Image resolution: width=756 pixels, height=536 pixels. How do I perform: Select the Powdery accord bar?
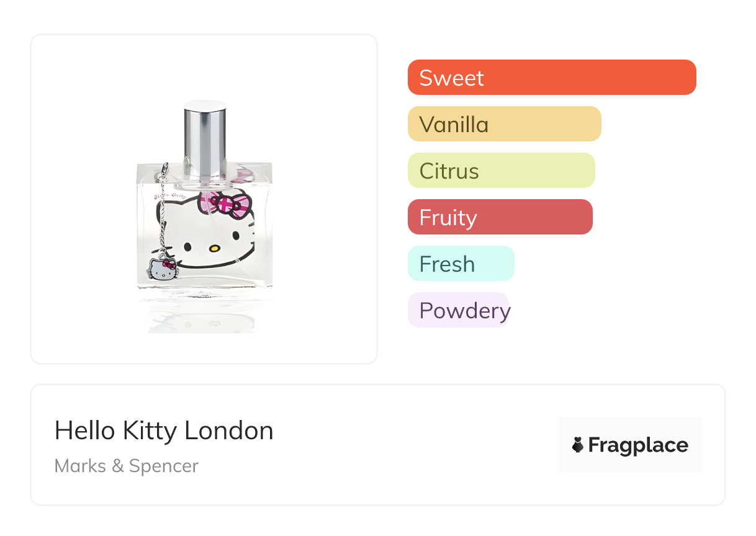[458, 310]
